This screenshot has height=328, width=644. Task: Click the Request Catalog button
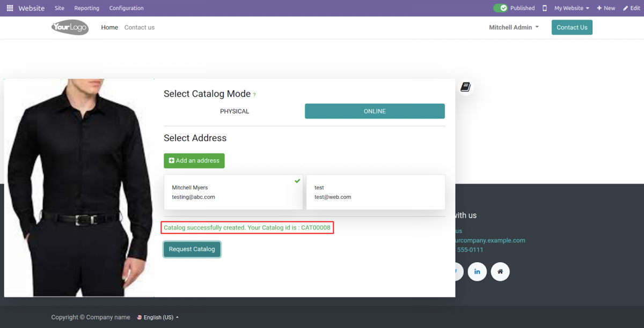(x=192, y=249)
